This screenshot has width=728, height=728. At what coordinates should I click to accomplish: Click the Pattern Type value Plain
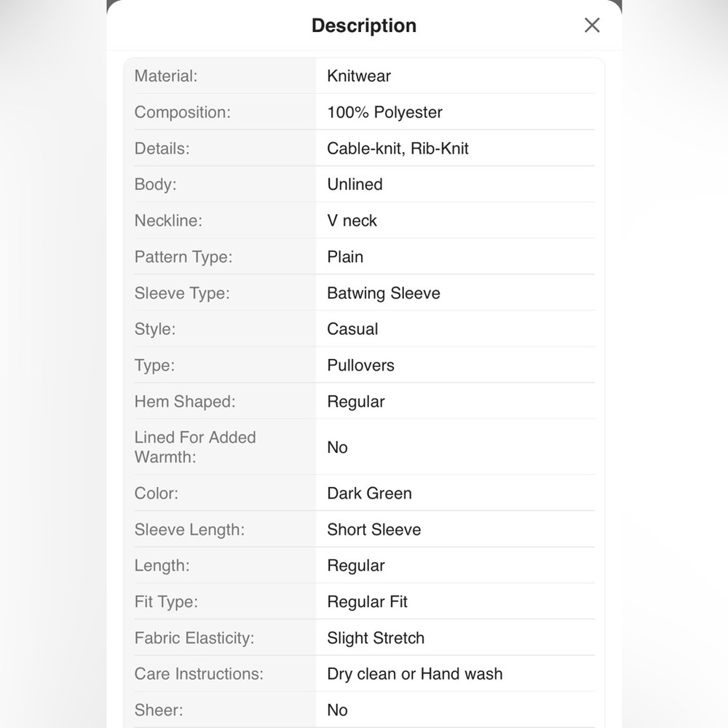pyautogui.click(x=345, y=257)
